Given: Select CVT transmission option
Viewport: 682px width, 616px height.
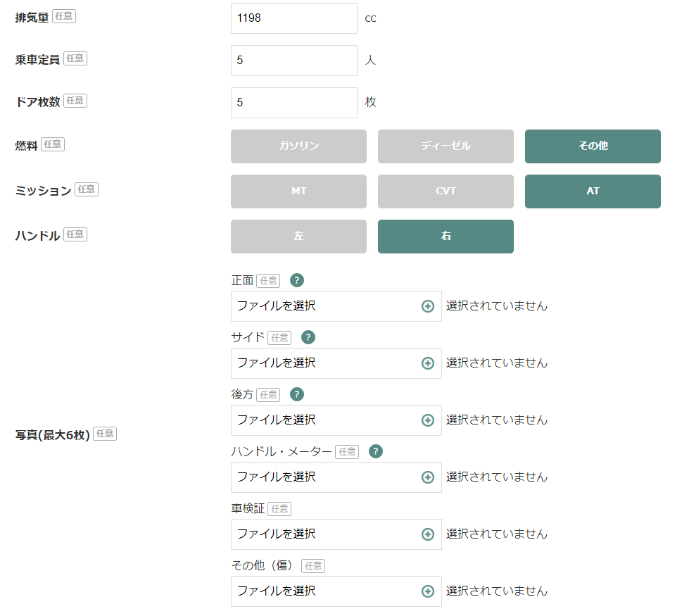Looking at the screenshot, I should [x=446, y=191].
